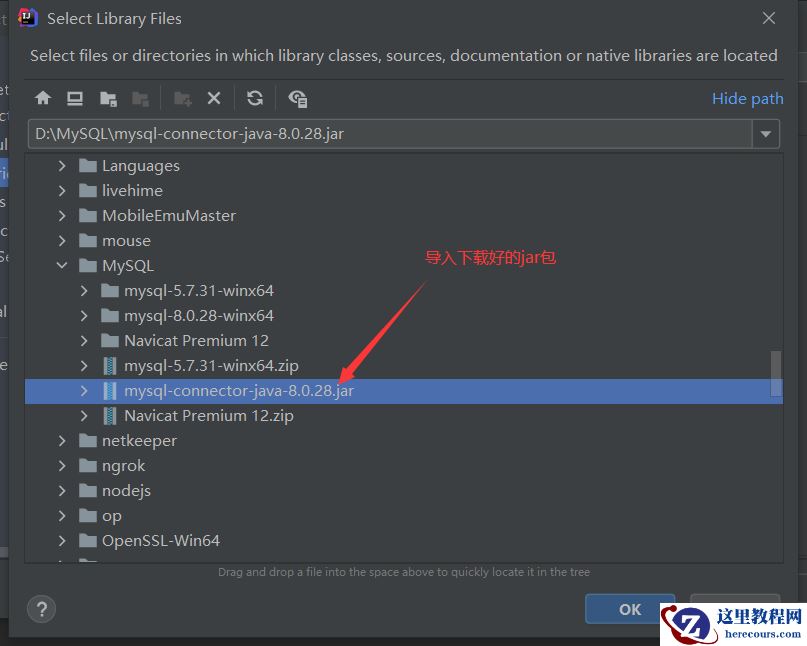This screenshot has height=646, width=807.
Task: Open path history dropdown arrow
Action: (x=765, y=134)
